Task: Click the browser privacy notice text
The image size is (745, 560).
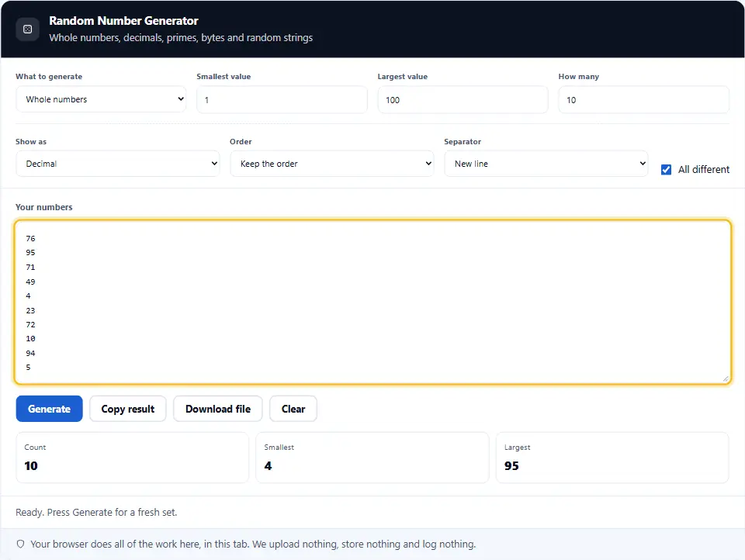Action: tap(253, 544)
